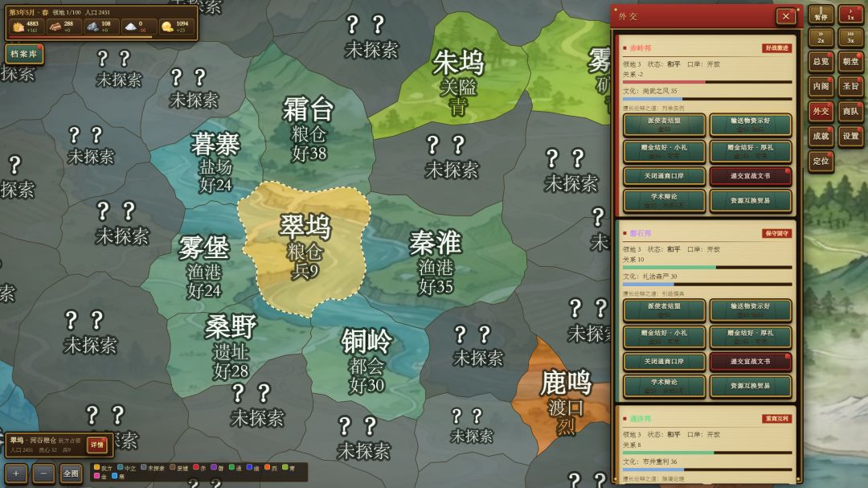Click 赤岭邦 relation progress bar

[707, 82]
